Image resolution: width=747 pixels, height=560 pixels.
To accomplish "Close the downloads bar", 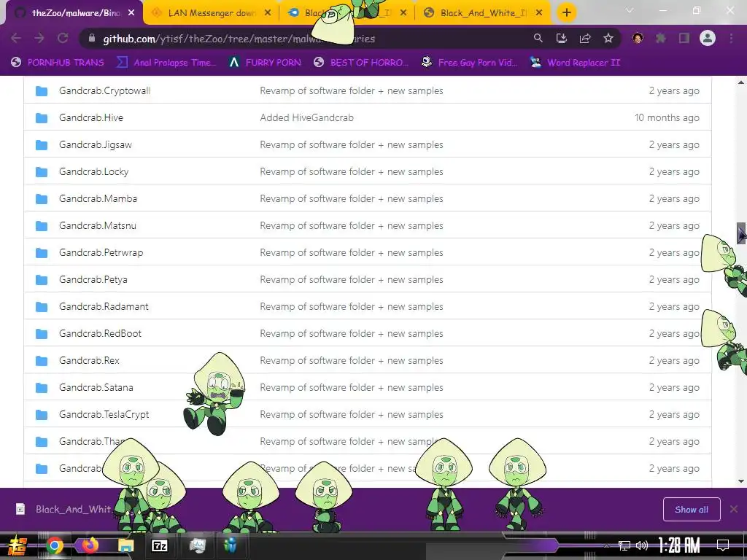I will [734, 510].
